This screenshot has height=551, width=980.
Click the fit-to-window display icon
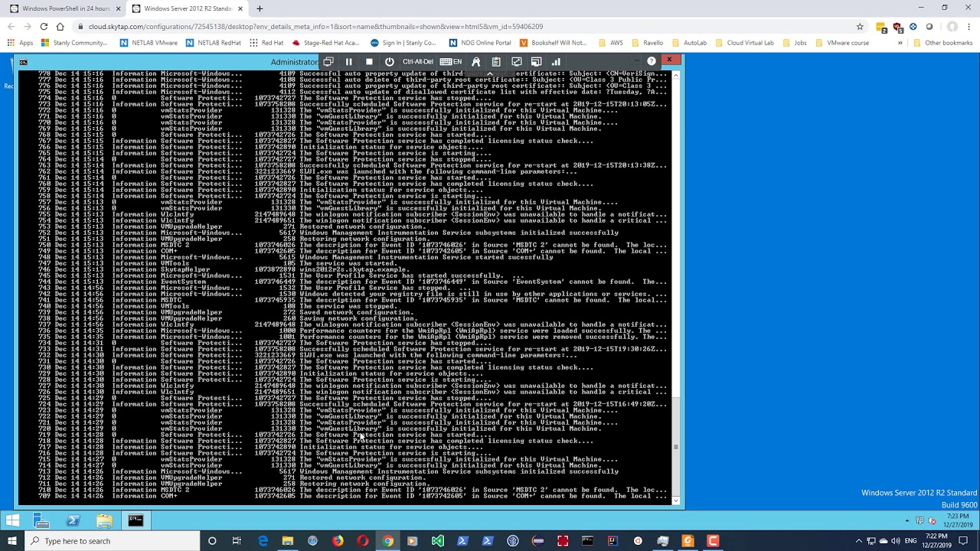(516, 62)
